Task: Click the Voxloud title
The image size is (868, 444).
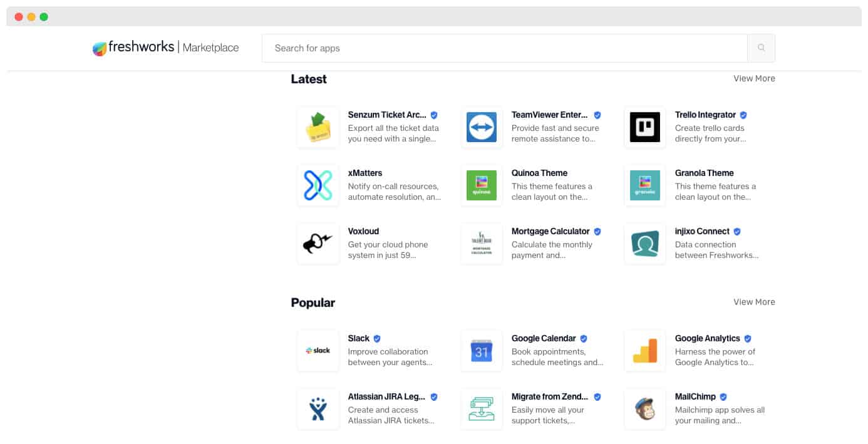Action: pos(363,231)
